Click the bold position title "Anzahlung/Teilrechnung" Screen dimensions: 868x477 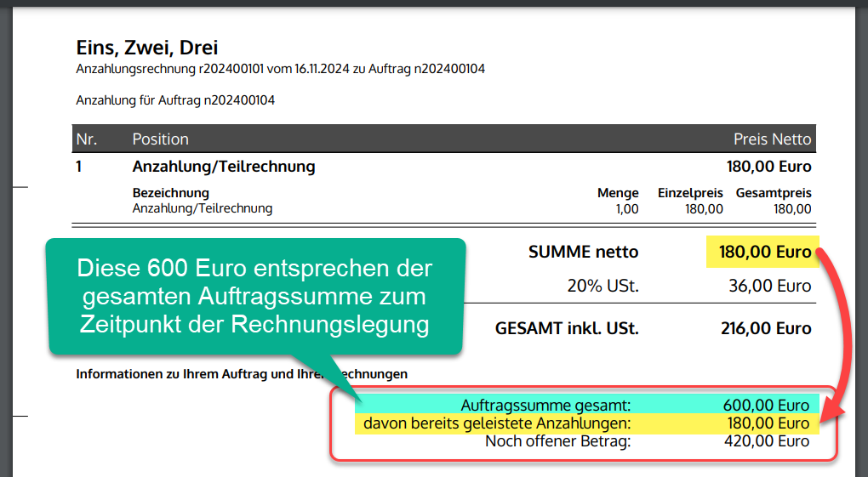[x=224, y=167]
